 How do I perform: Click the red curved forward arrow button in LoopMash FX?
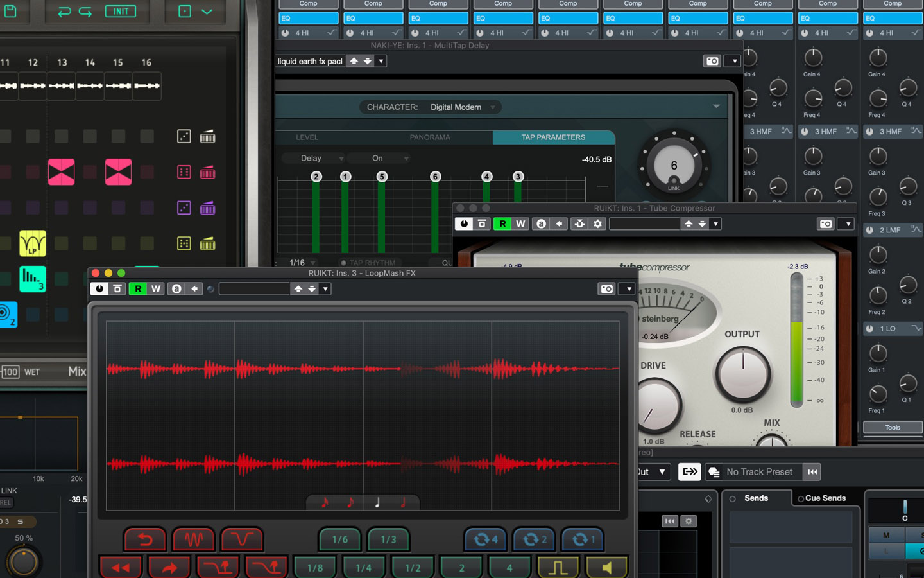169,568
